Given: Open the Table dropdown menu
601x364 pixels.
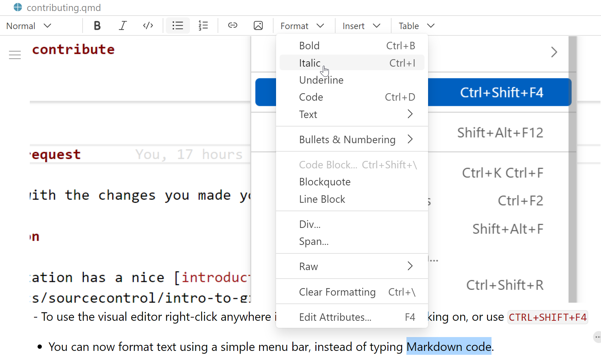Looking at the screenshot, I should click(416, 26).
